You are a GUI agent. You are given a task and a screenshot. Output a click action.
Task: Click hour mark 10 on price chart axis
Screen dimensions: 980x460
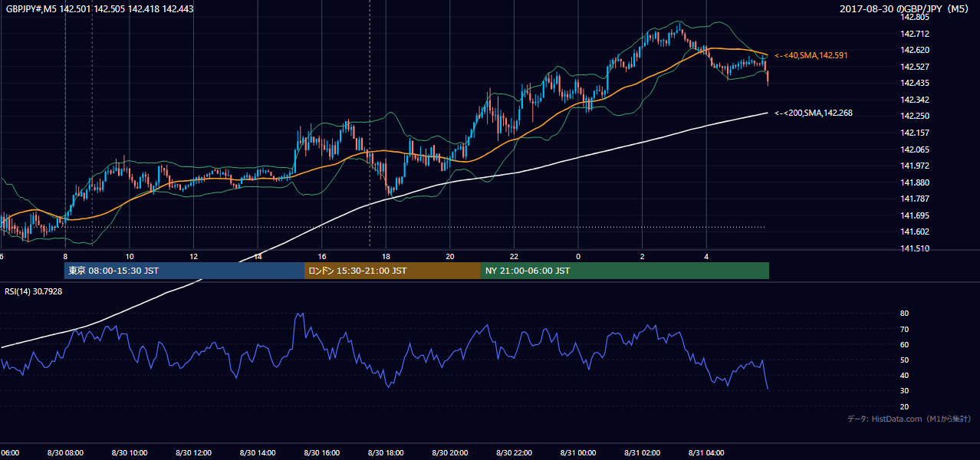pyautogui.click(x=130, y=257)
